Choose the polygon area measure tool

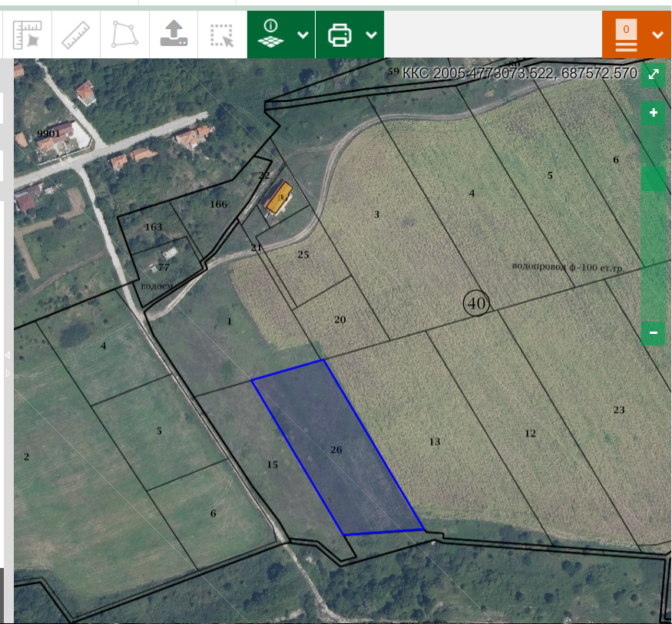click(x=124, y=35)
